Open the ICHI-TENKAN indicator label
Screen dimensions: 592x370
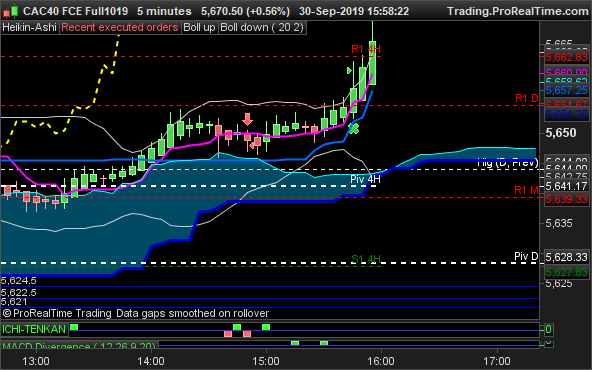(34, 329)
